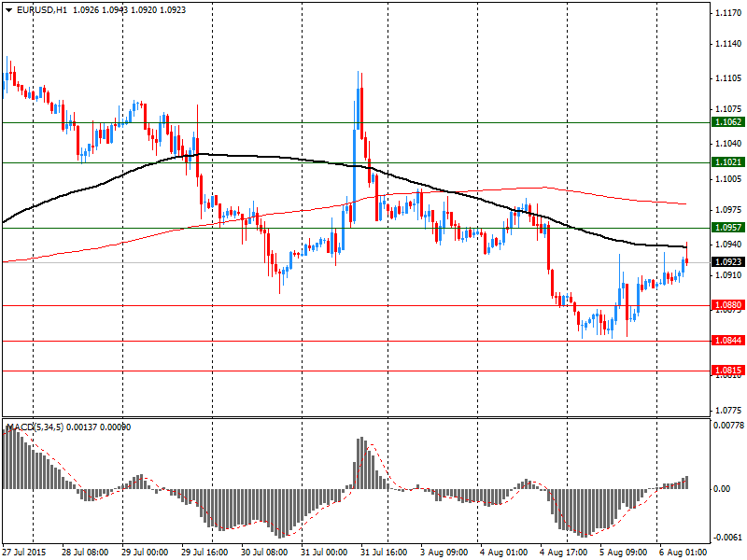
Task: Click the 1.0975 price scale value
Action: pyautogui.click(x=728, y=210)
